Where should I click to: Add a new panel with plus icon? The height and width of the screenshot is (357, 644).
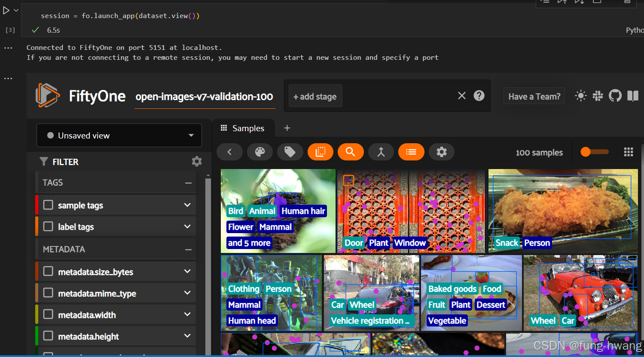[287, 128]
